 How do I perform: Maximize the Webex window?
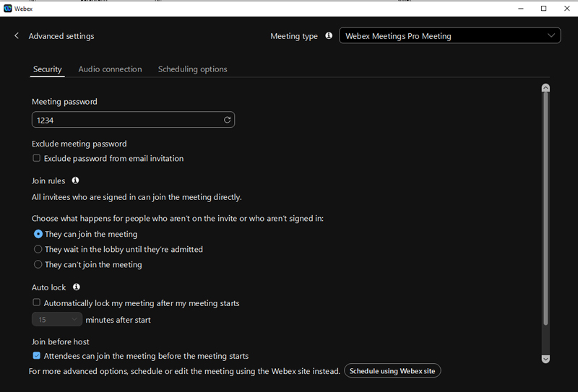click(543, 9)
